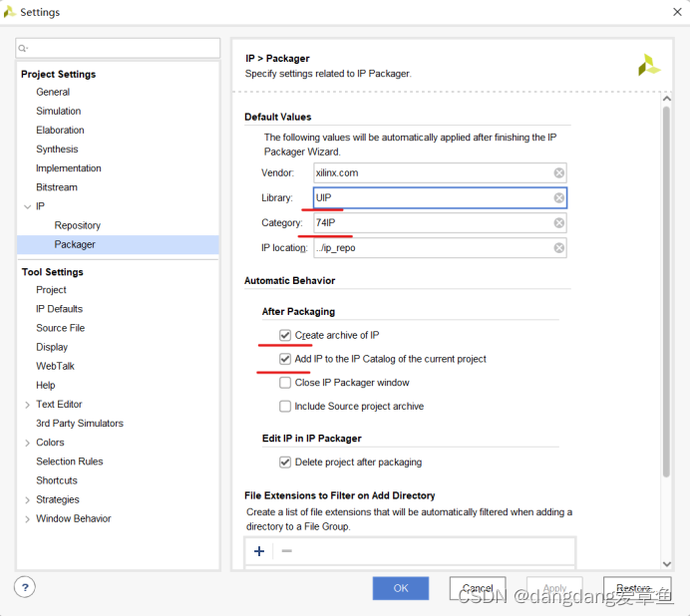The width and height of the screenshot is (690, 616).
Task: Select 3rd Party Simulators
Action: 80,424
